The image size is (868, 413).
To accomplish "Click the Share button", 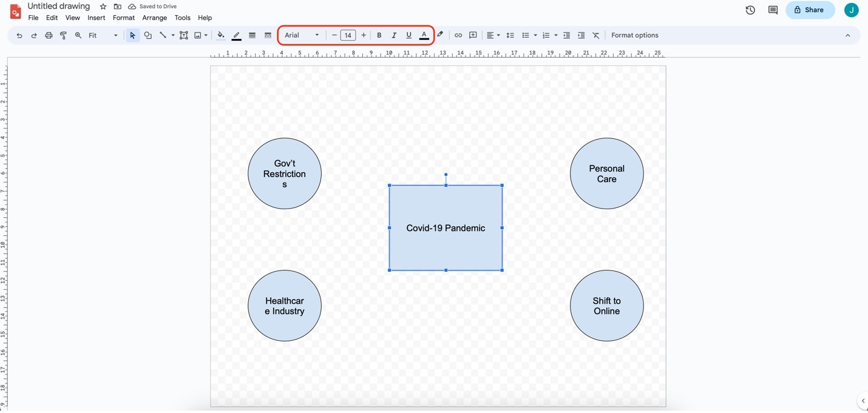I will 810,10.
